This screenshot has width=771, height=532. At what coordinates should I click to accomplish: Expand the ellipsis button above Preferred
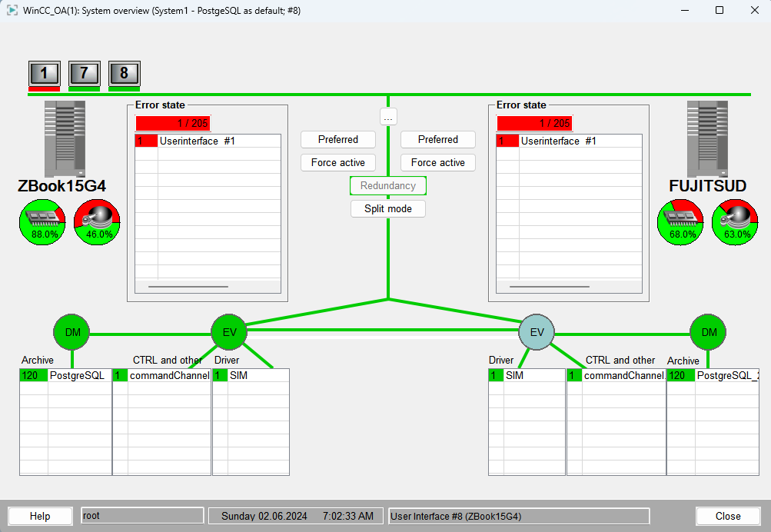click(388, 117)
